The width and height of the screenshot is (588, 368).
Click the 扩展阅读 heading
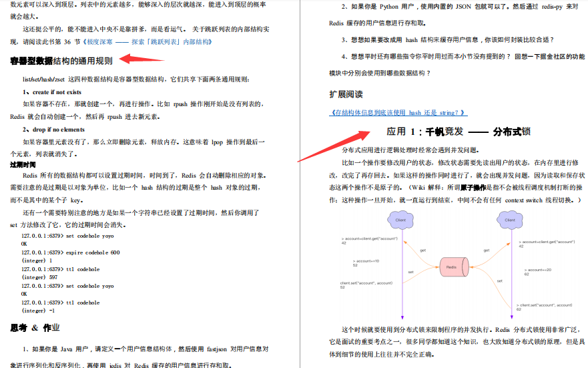(x=346, y=95)
